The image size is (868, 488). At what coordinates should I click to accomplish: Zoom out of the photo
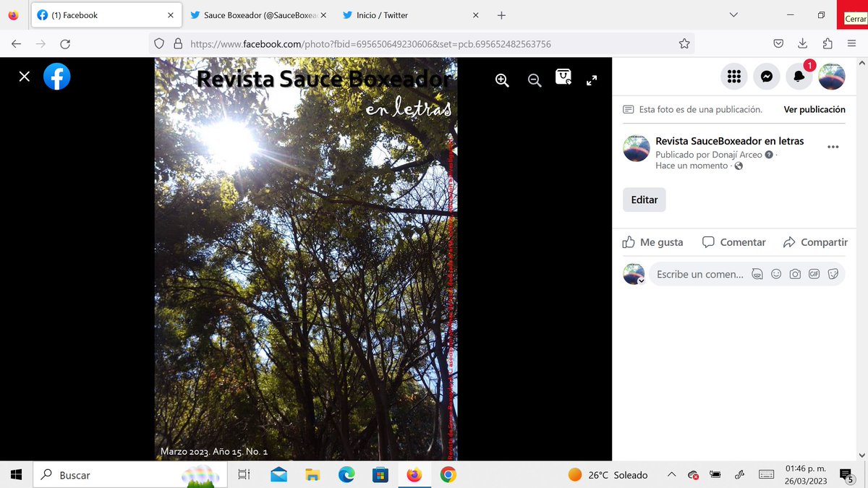pos(535,80)
